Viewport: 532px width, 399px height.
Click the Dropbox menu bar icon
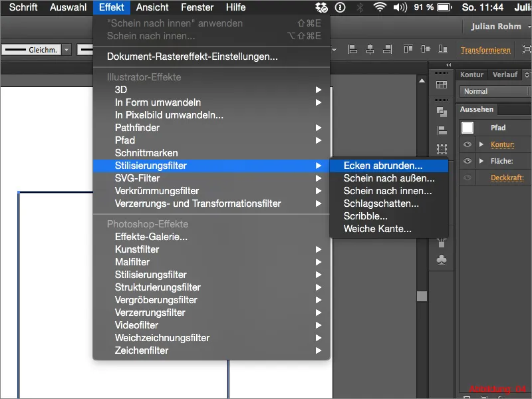click(x=321, y=7)
